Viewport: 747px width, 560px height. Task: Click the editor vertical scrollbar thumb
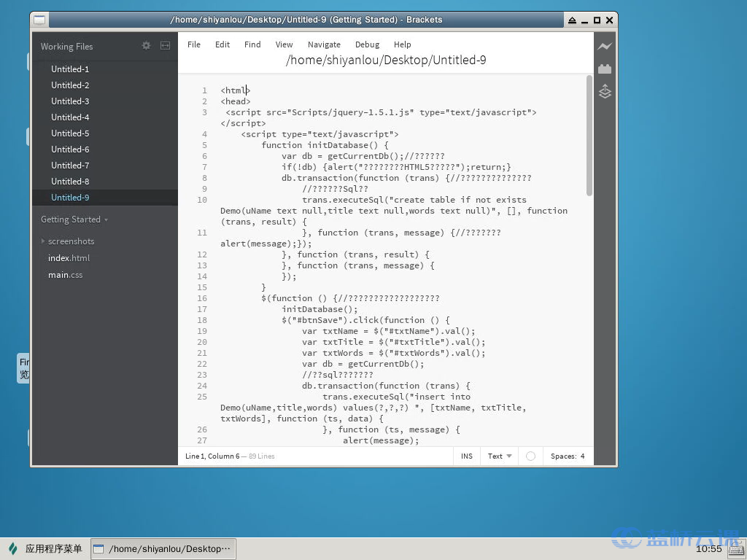coord(589,136)
